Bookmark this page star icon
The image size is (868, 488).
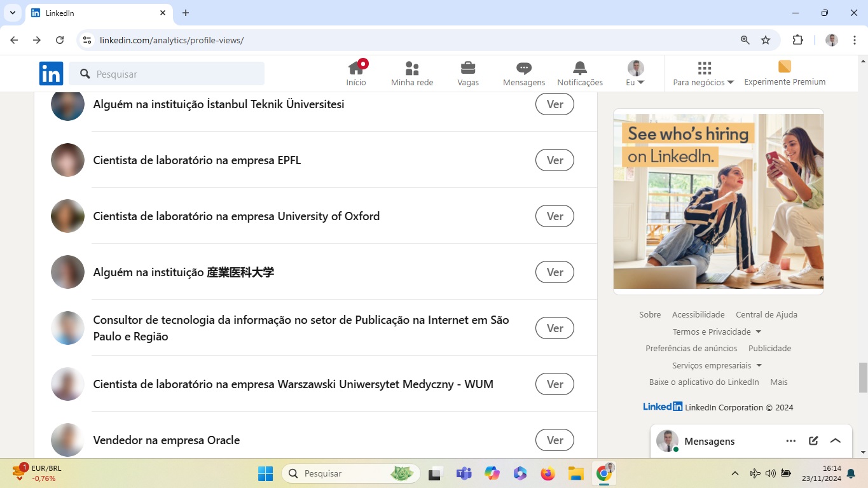(766, 40)
